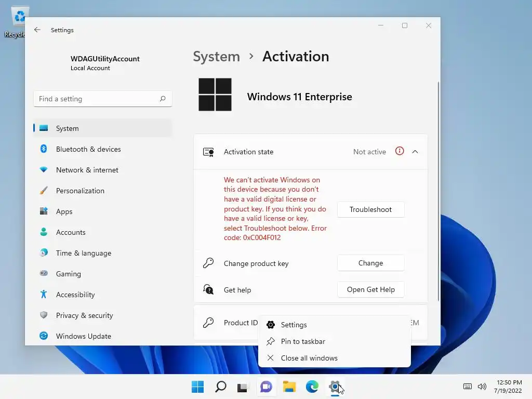Select Network & internet in sidebar
Viewport: 532px width, 399px height.
[102, 170]
